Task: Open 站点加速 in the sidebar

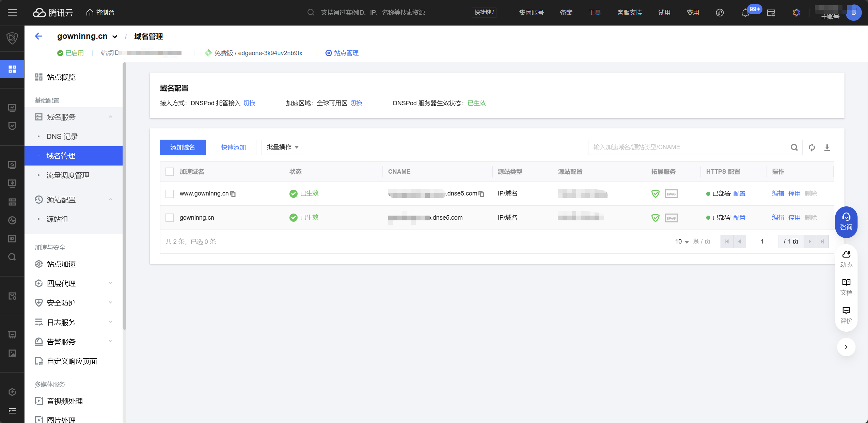Action: (x=61, y=264)
